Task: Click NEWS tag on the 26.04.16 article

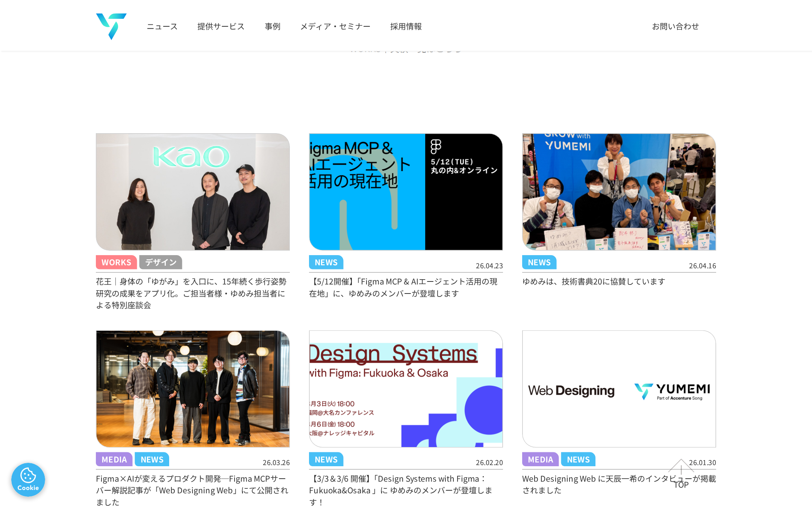Action: pyautogui.click(x=539, y=262)
